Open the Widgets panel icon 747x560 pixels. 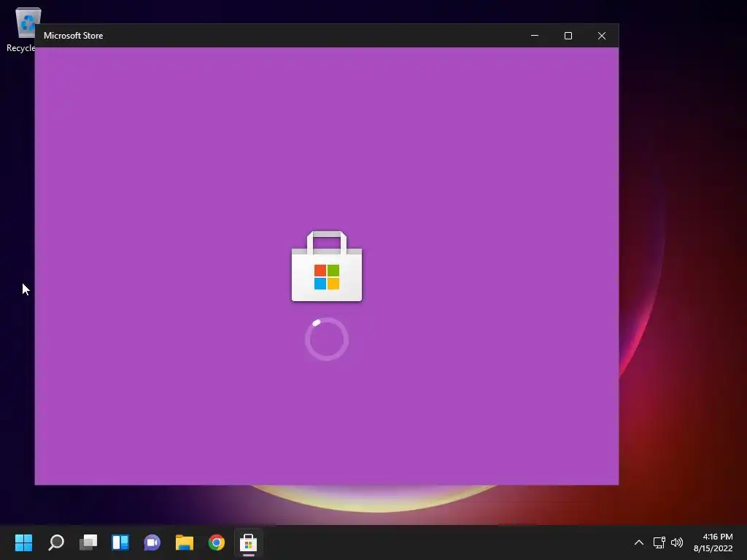(x=120, y=542)
